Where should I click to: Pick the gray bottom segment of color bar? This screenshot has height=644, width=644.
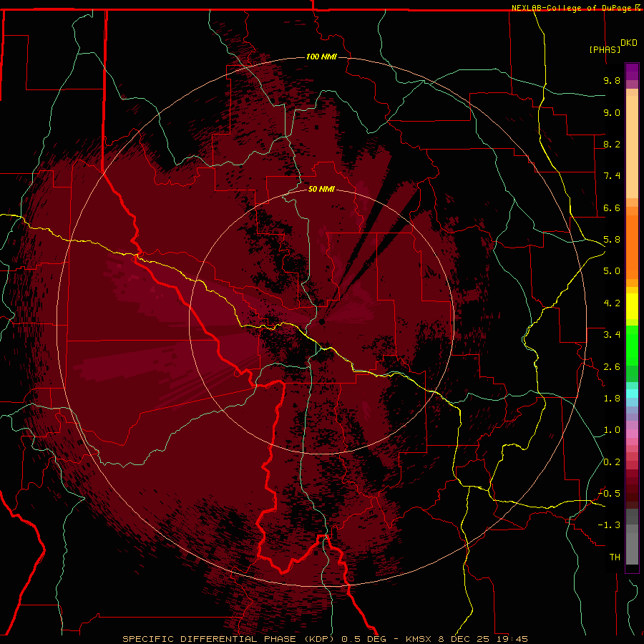click(x=632, y=546)
